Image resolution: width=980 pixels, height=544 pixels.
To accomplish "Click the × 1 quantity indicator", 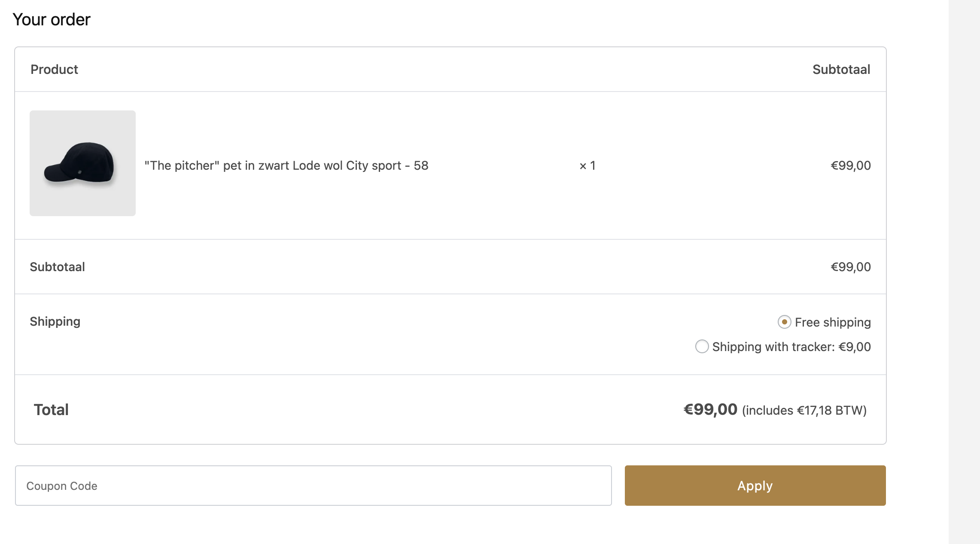I will coord(587,165).
